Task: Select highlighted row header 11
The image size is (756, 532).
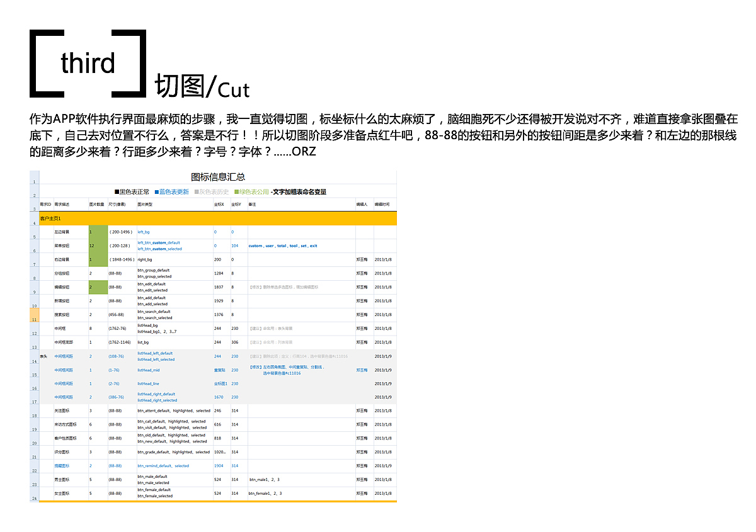Action: click(34, 315)
